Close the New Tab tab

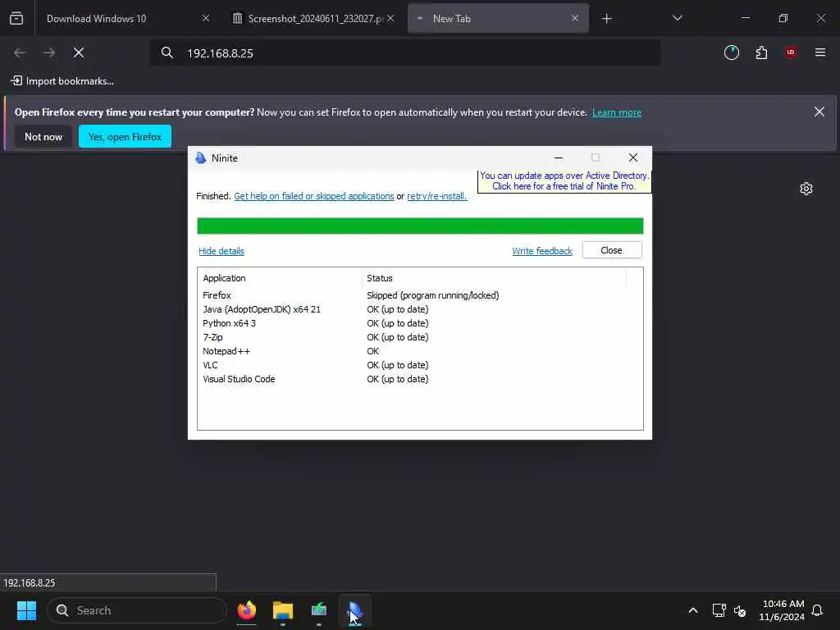click(x=575, y=19)
